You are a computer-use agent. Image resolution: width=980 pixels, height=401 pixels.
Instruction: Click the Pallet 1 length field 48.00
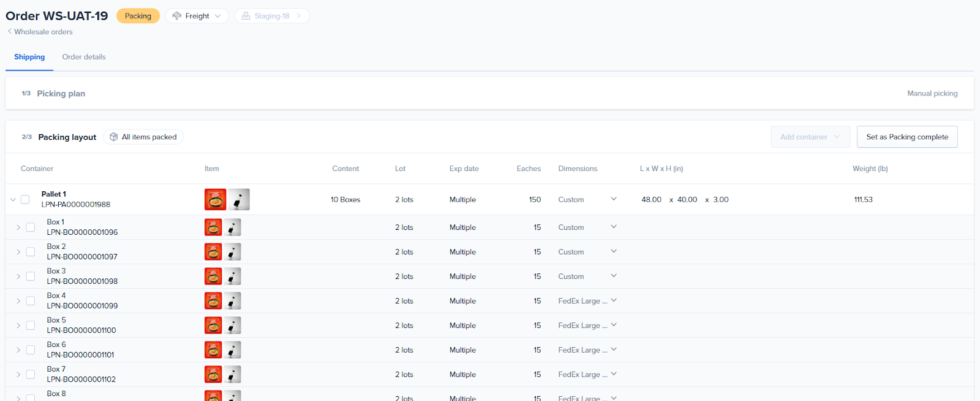pyautogui.click(x=651, y=200)
